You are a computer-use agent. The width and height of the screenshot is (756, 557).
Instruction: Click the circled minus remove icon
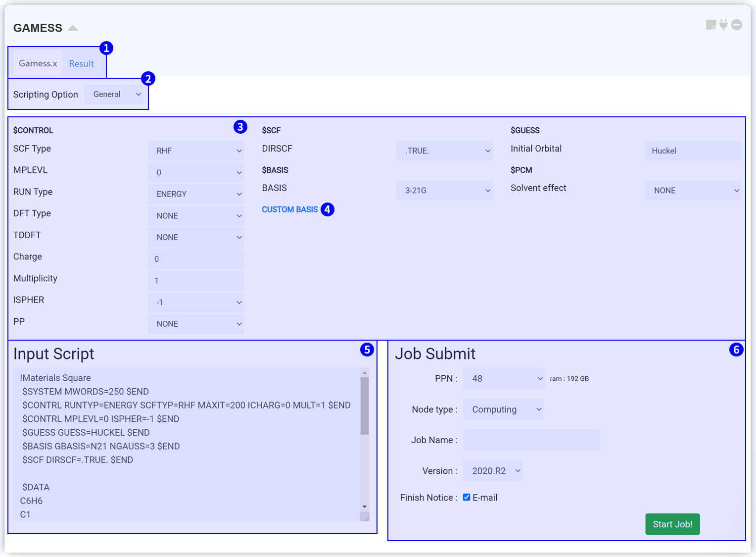coord(737,25)
